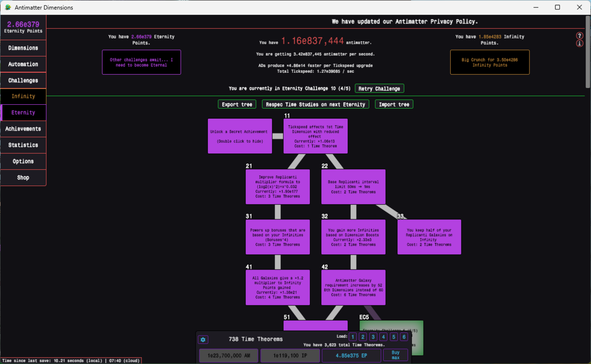Viewport: 591px width, 364px height.
Task: Open the Challenges tab
Action: [23, 80]
